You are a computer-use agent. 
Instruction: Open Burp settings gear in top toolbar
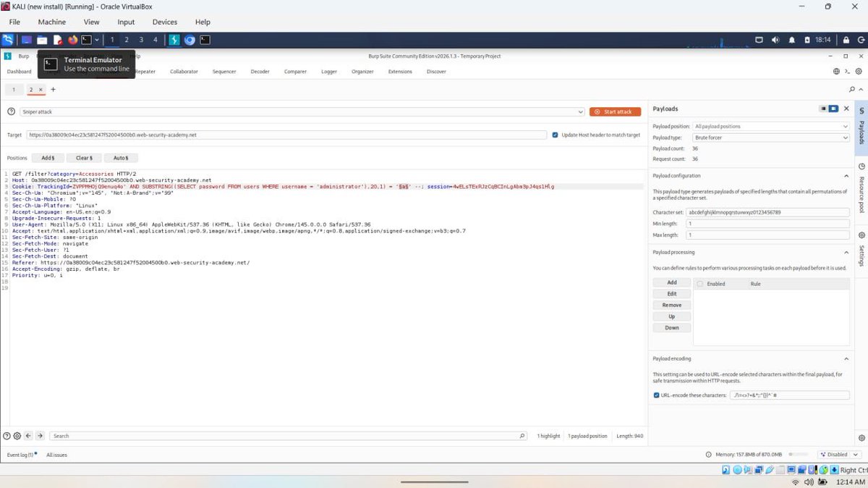(x=859, y=72)
